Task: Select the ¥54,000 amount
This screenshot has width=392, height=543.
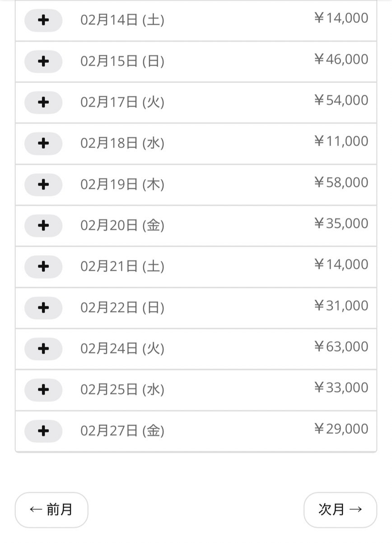Action: 341,100
